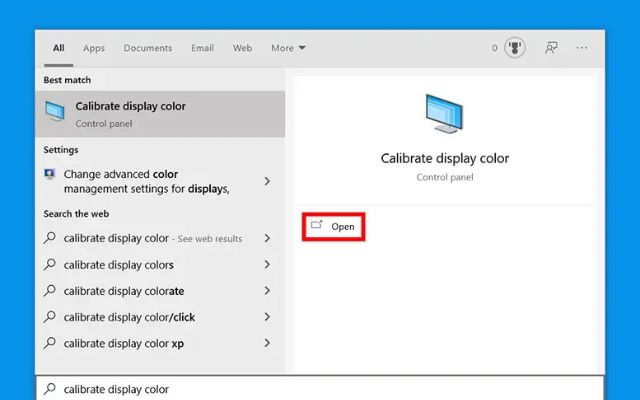Click search icon beside 'calibrate display colors'

(x=49, y=264)
